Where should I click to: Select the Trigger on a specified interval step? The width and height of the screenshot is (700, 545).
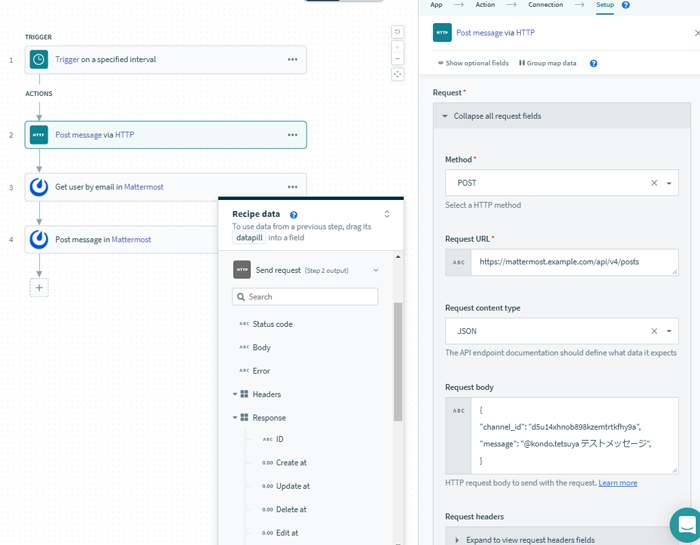coord(166,59)
